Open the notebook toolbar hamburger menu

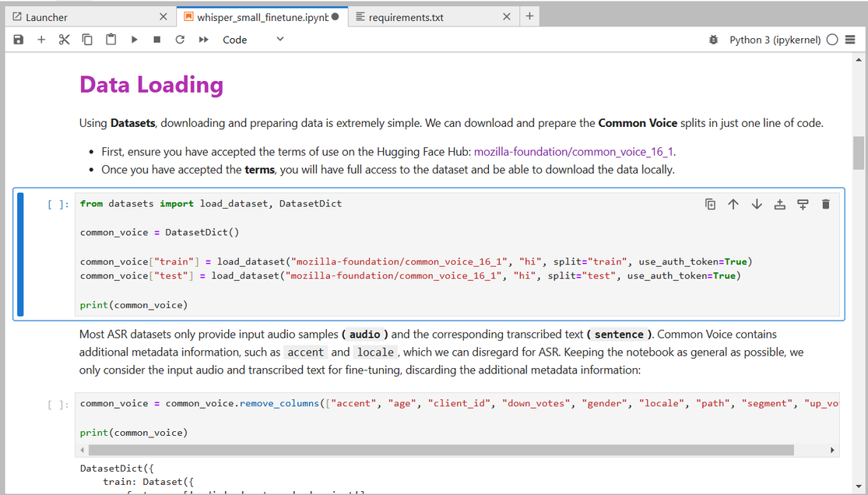click(x=850, y=40)
